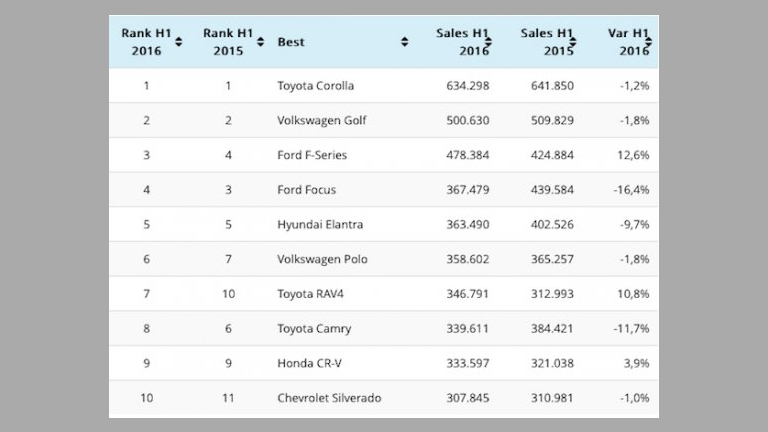This screenshot has height=432, width=768.
Task: Select the Toyota Corolla row name
Action: click(315, 86)
